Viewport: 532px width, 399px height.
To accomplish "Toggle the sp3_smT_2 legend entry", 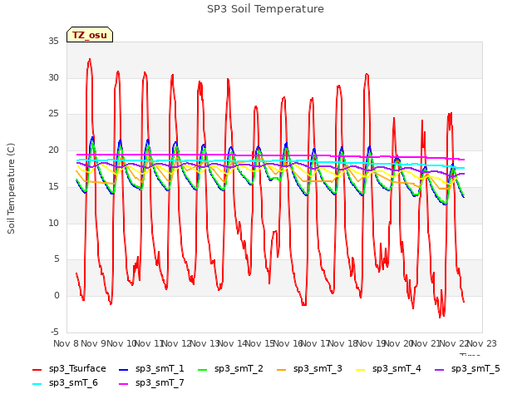I will (x=230, y=368).
